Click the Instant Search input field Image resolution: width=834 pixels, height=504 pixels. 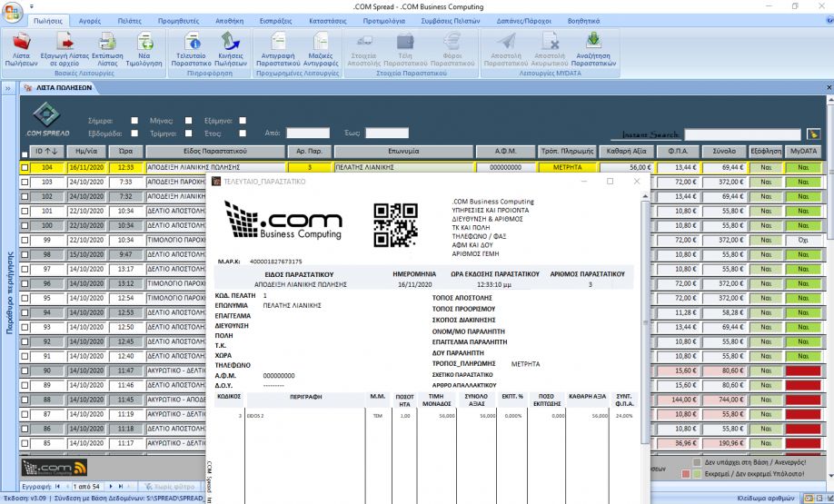742,134
